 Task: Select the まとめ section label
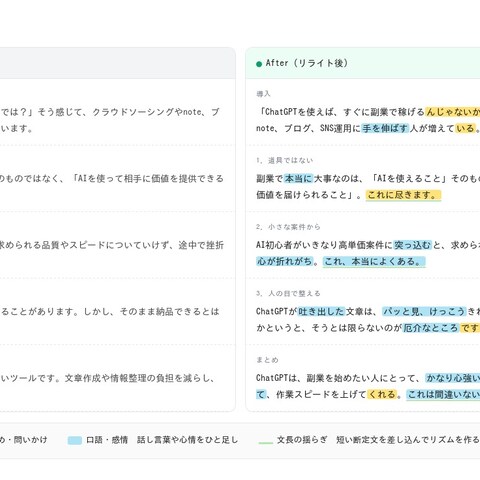(267, 360)
